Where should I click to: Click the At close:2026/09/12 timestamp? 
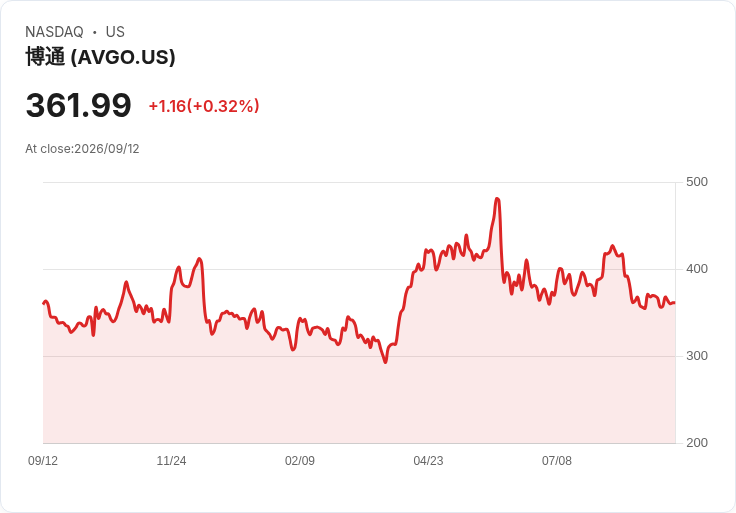click(82, 149)
